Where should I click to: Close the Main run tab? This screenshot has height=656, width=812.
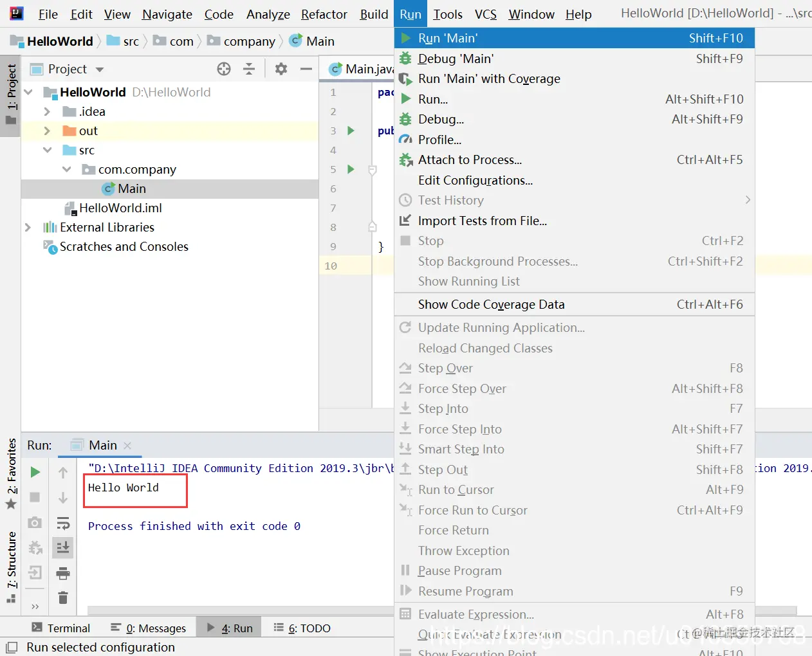[x=127, y=446]
